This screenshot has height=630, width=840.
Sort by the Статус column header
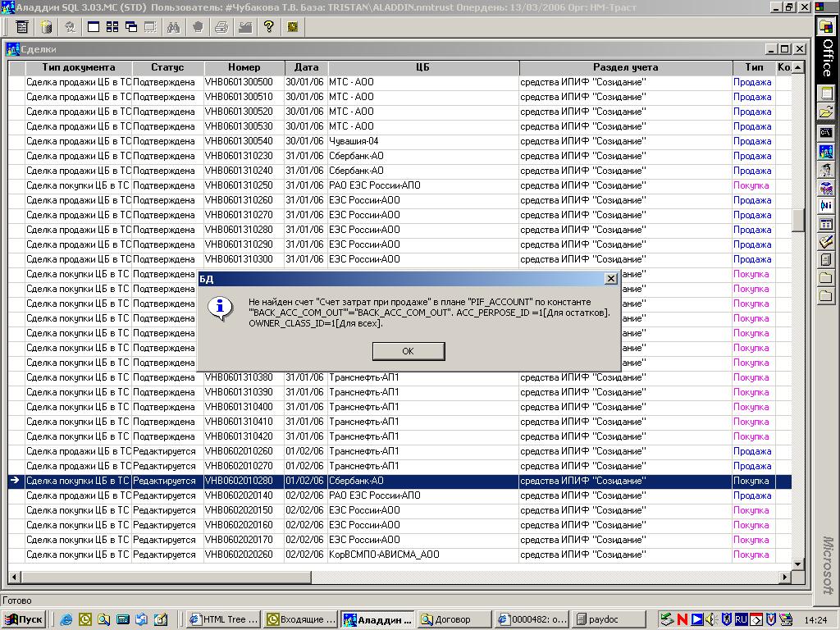tap(167, 67)
